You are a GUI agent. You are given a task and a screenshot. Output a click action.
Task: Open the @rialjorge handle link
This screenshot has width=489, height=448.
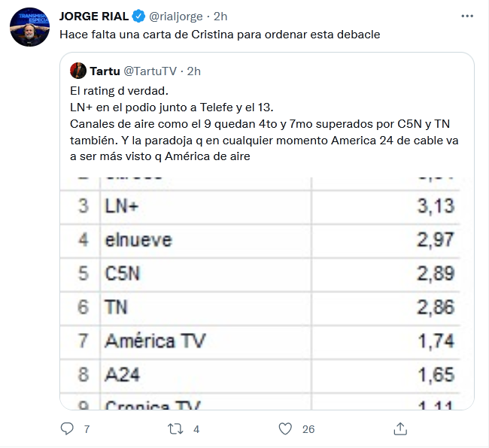[x=176, y=17]
